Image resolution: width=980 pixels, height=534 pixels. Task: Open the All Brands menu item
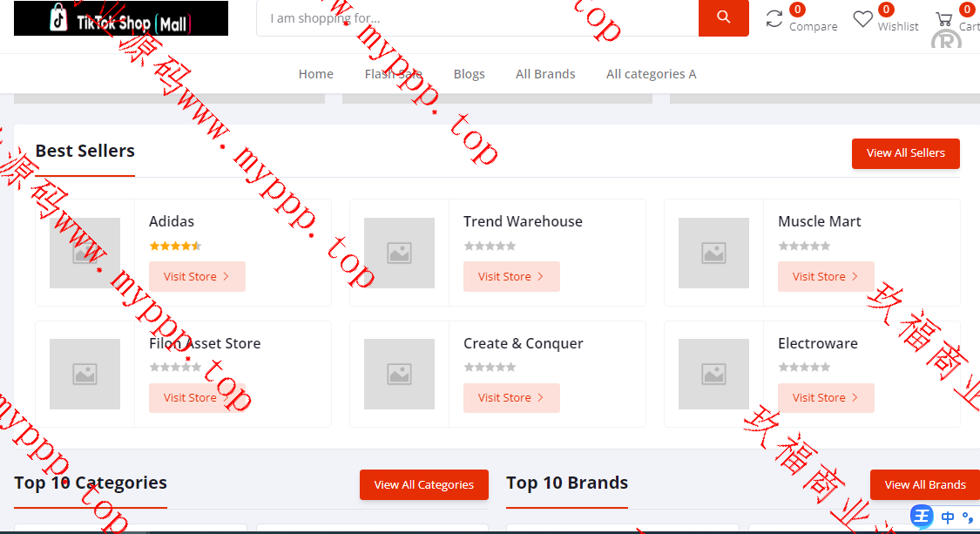[x=545, y=74]
